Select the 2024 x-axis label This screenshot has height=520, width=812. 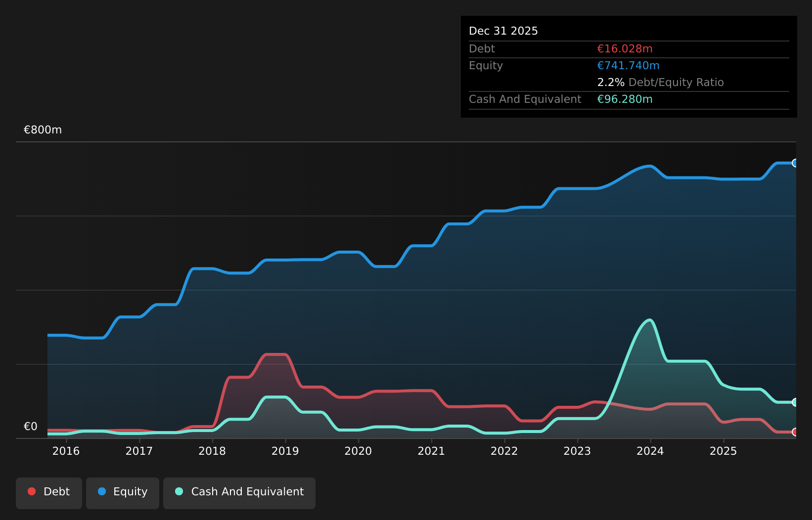[650, 451]
